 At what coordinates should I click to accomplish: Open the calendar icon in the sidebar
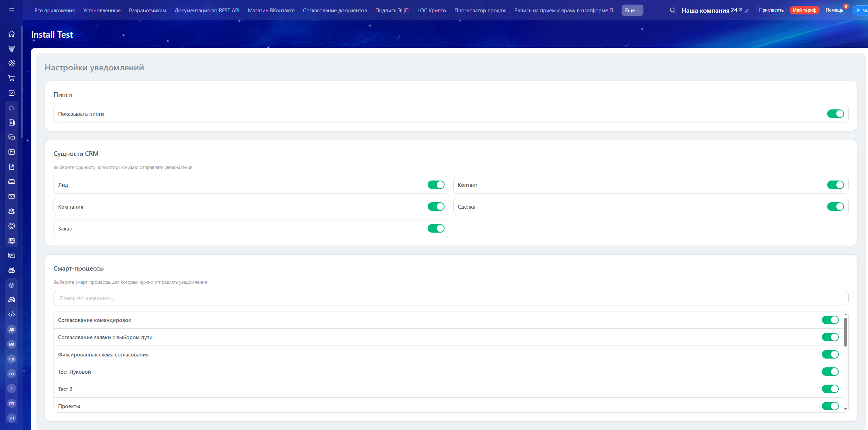(12, 152)
